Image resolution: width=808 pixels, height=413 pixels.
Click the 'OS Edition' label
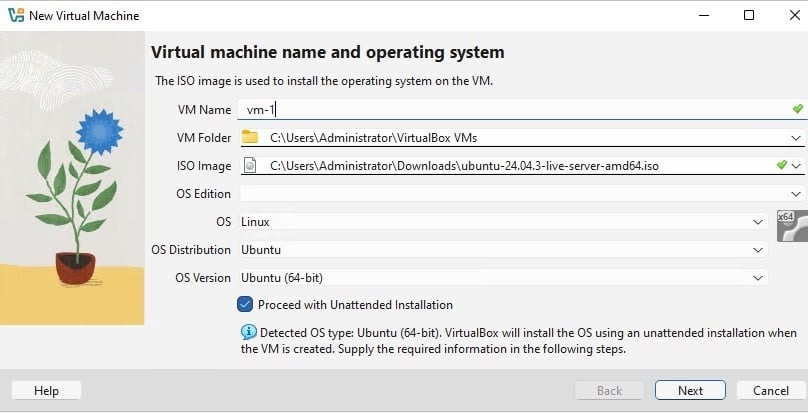[204, 194]
